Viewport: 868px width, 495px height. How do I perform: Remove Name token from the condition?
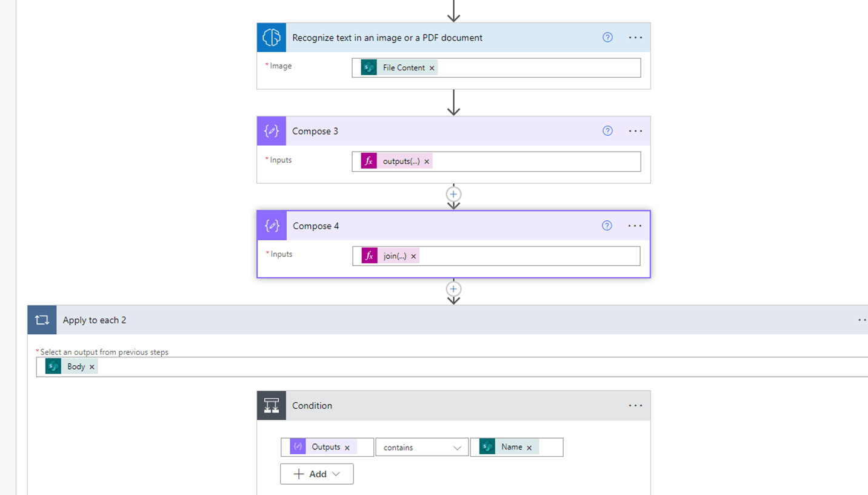[529, 448]
